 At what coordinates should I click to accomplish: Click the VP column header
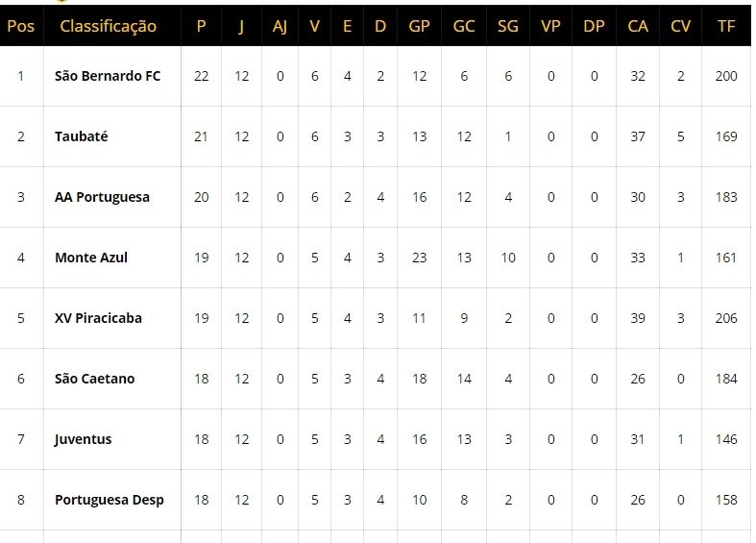(x=550, y=26)
